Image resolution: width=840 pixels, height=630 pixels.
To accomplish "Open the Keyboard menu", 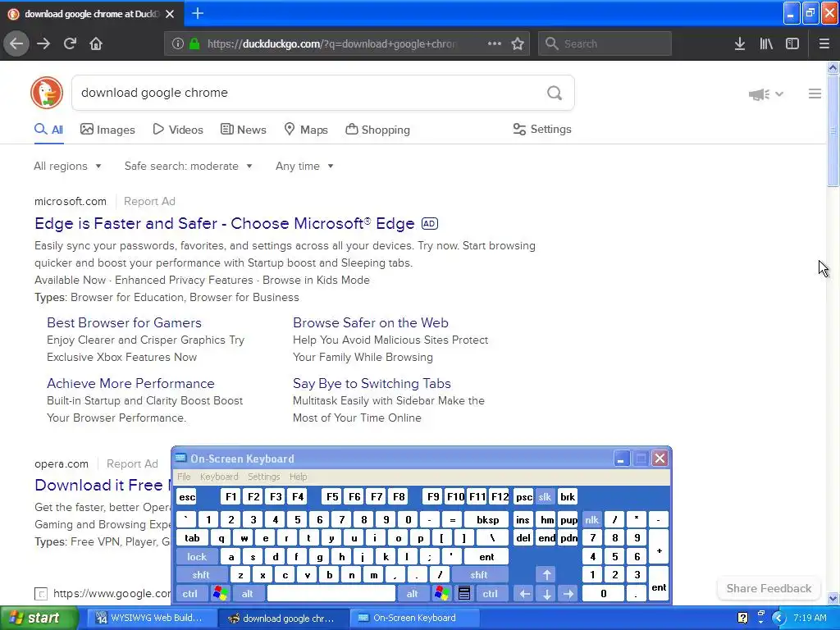I will point(219,477).
